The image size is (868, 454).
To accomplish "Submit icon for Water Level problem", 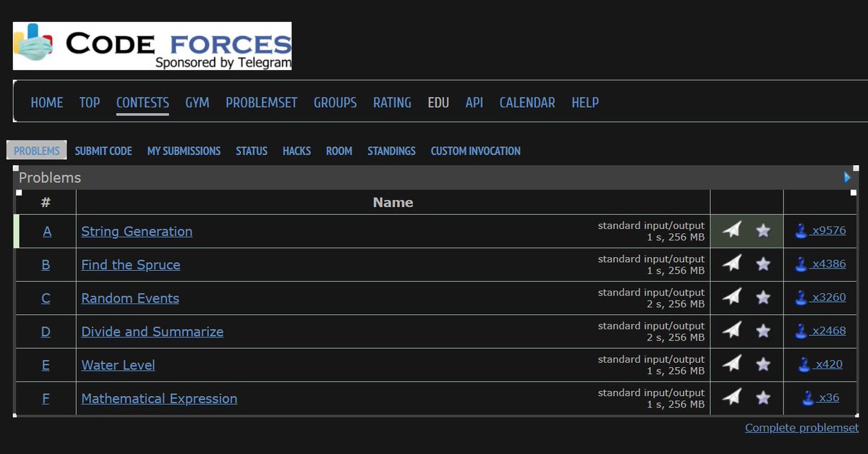I will coord(732,363).
